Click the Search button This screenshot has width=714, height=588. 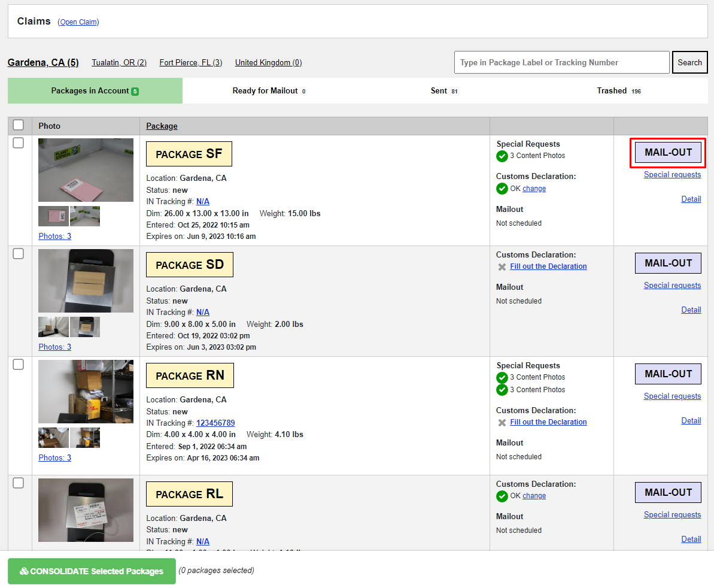click(689, 62)
